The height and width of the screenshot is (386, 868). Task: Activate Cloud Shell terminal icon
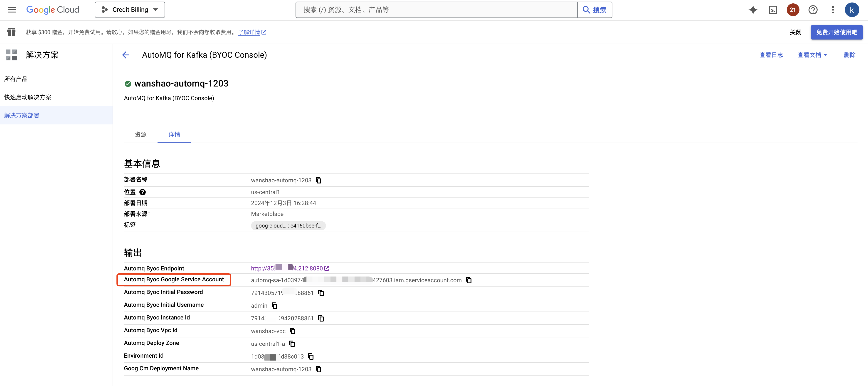tap(773, 10)
